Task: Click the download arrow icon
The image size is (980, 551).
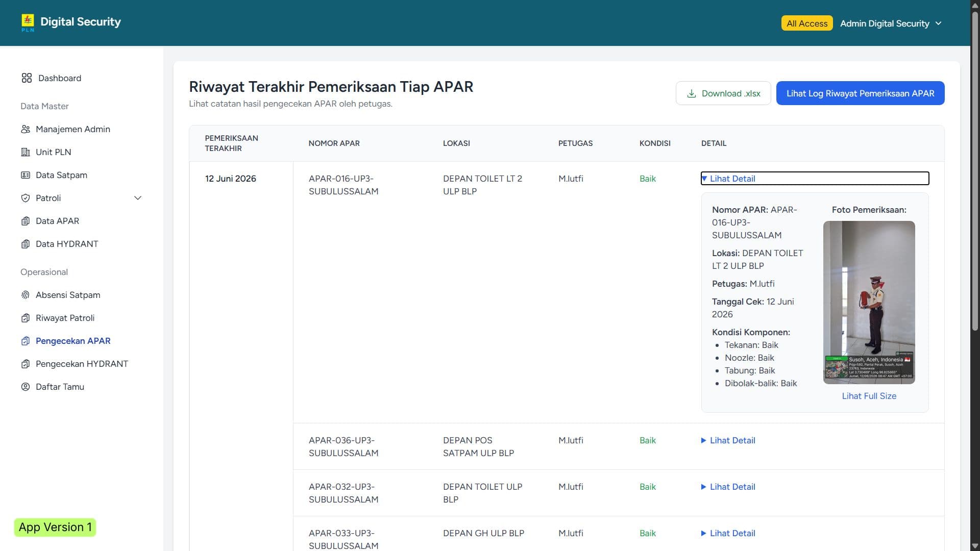Action: [692, 93]
